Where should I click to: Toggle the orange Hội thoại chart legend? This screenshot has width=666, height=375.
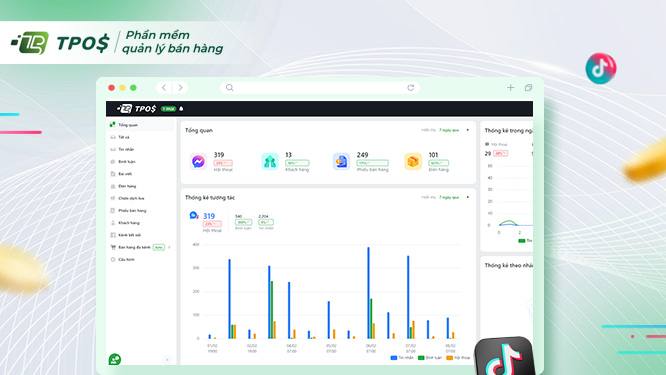[x=458, y=358]
